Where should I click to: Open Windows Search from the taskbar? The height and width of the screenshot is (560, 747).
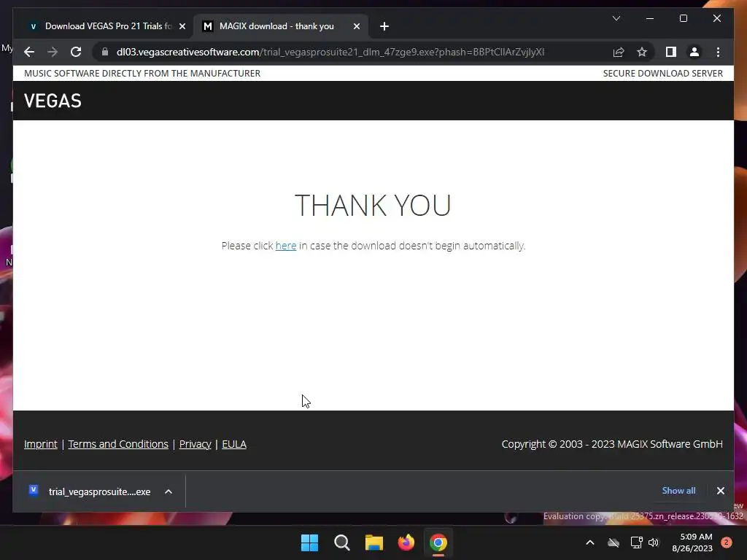click(341, 542)
